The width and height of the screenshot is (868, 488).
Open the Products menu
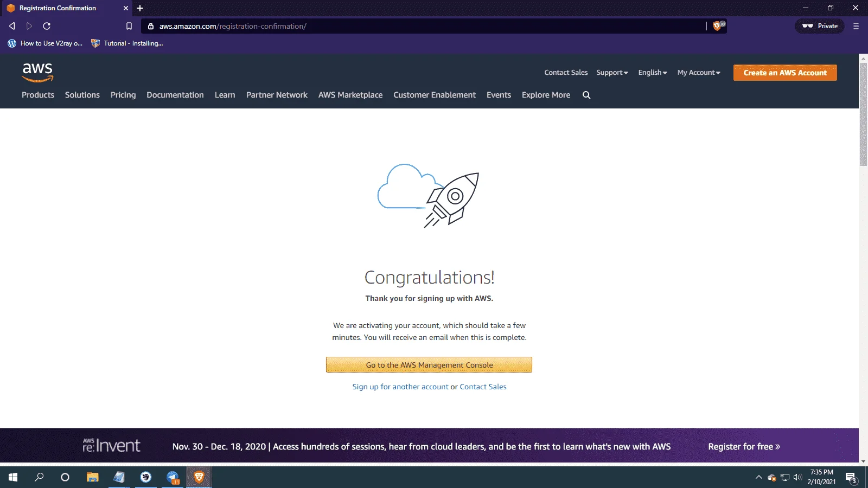tap(38, 95)
